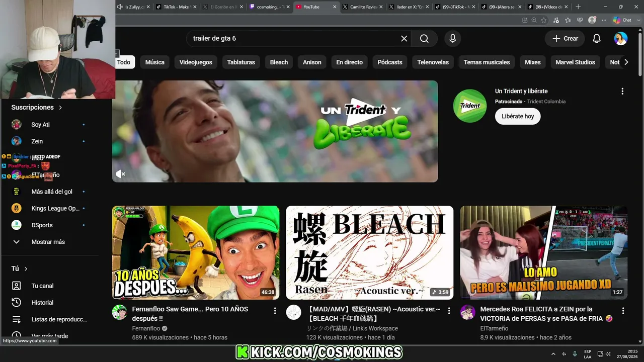This screenshot has height=362, width=644.
Task: Expand the Suscripciones section chevron
Action: coord(60,108)
